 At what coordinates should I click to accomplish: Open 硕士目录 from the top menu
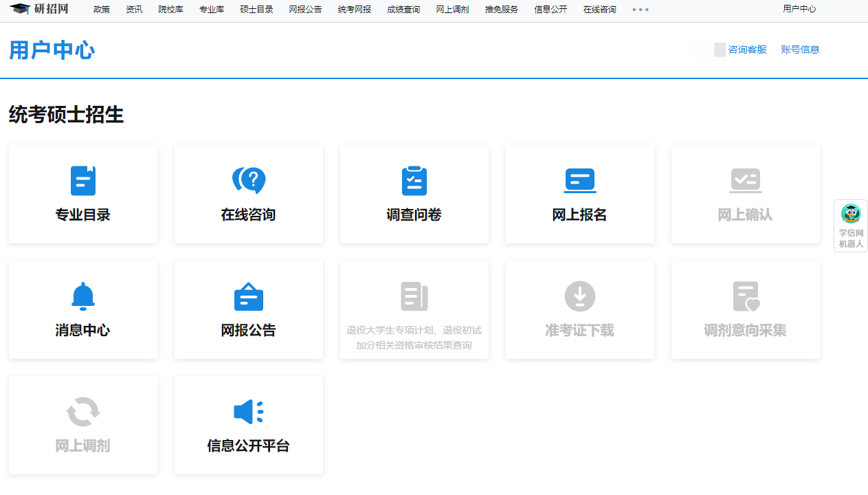(x=256, y=10)
